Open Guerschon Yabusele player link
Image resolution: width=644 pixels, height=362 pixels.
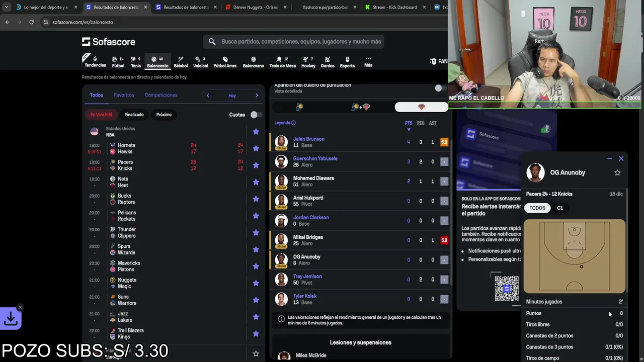[x=315, y=158]
